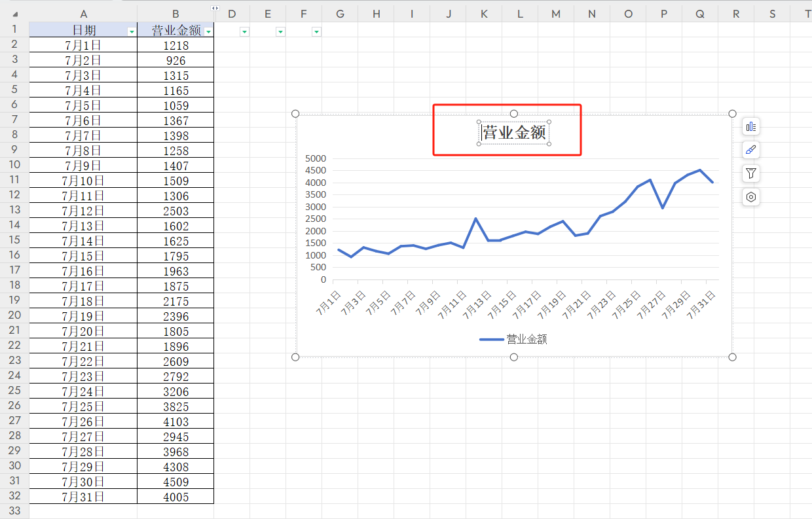The height and width of the screenshot is (519, 812).
Task: Select the cell with value 1398
Action: 175,135
